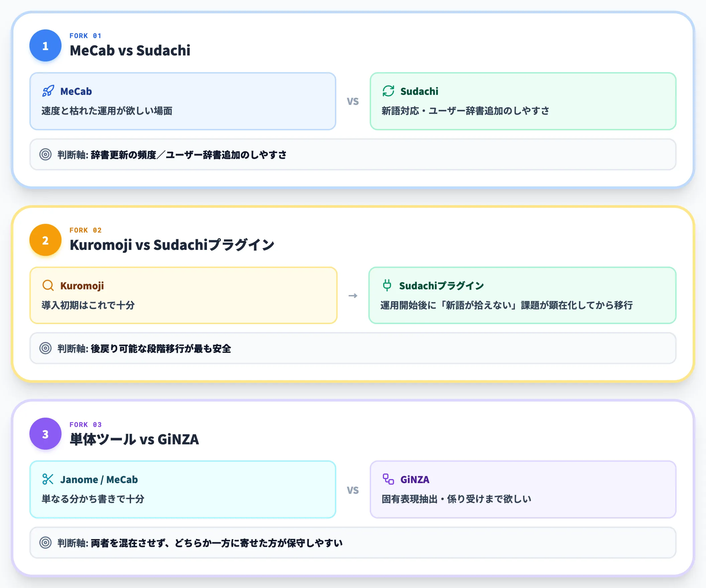Click the blue number 1 circle badge
The height and width of the screenshot is (588, 706).
45,45
